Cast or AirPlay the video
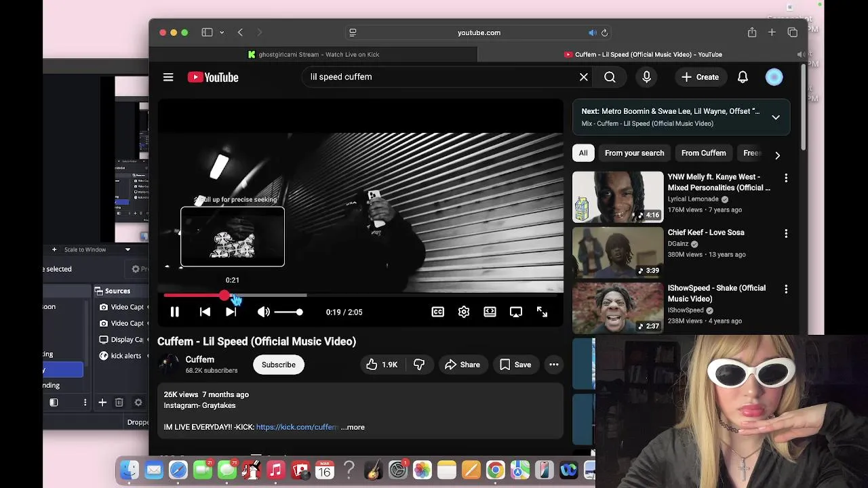The height and width of the screenshot is (488, 868). 516,312
